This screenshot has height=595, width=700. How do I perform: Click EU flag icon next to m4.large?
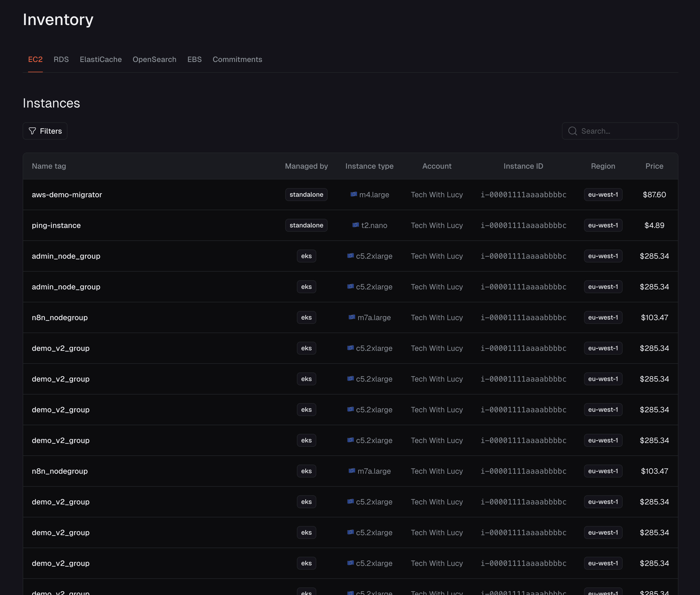pyautogui.click(x=354, y=194)
